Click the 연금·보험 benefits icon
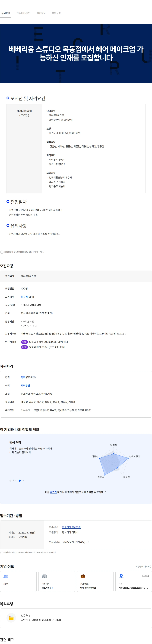The width and height of the screenshot is (152, 644). [11, 618]
